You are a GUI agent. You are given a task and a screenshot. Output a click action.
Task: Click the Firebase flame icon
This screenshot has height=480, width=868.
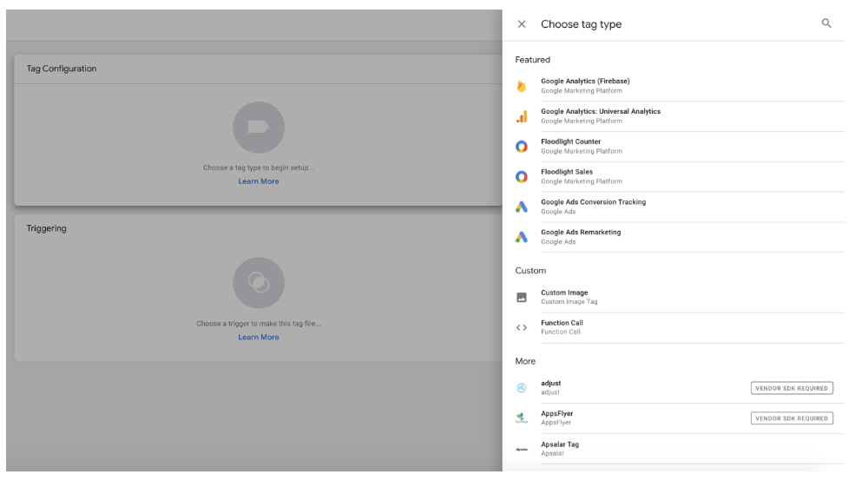pyautogui.click(x=522, y=86)
